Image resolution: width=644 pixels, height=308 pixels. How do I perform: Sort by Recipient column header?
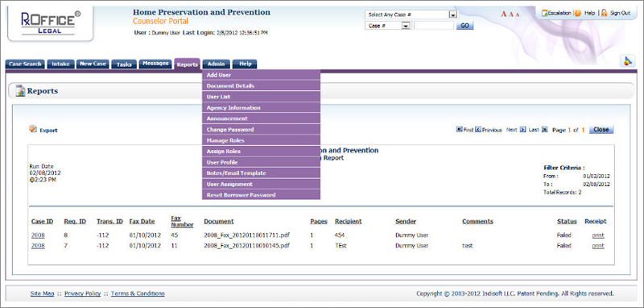click(349, 221)
